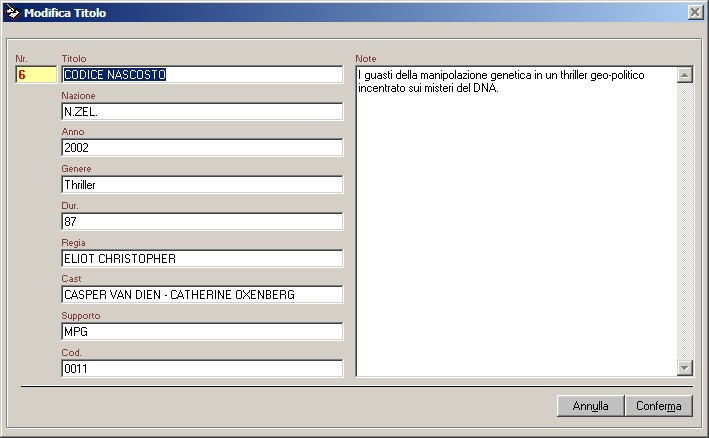Click the Cast label

[x=71, y=279]
